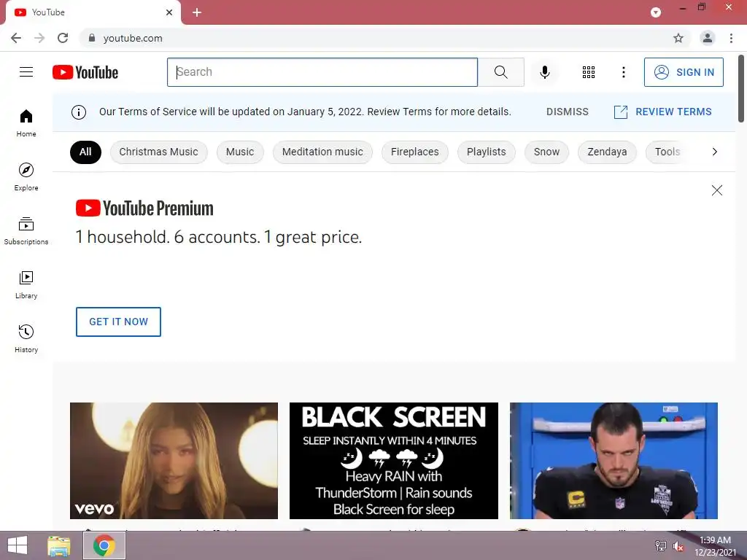Click GET IT NOW button

(118, 322)
